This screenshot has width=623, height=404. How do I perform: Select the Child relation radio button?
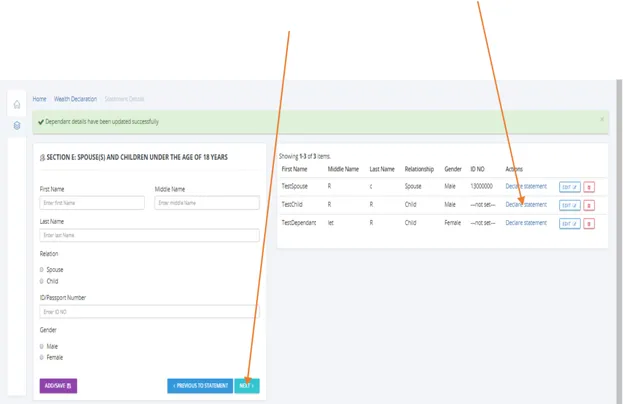coord(42,281)
